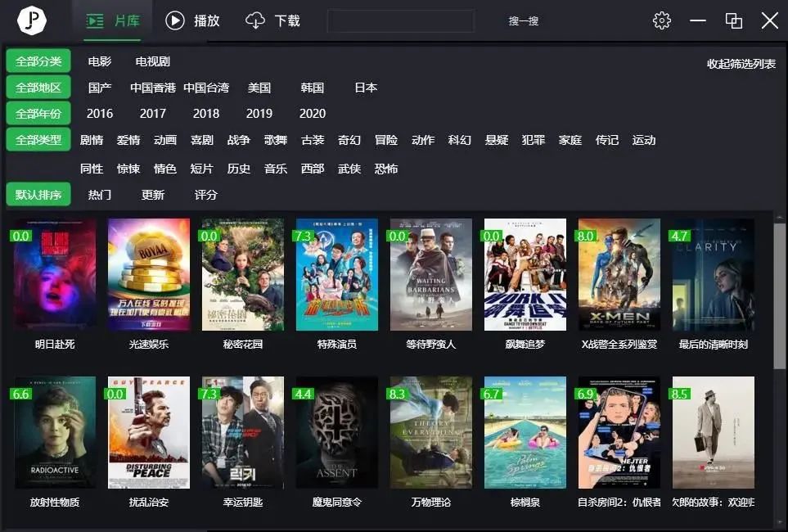Image resolution: width=788 pixels, height=532 pixels.
Task: Filter year to 2018
Action: click(x=206, y=114)
